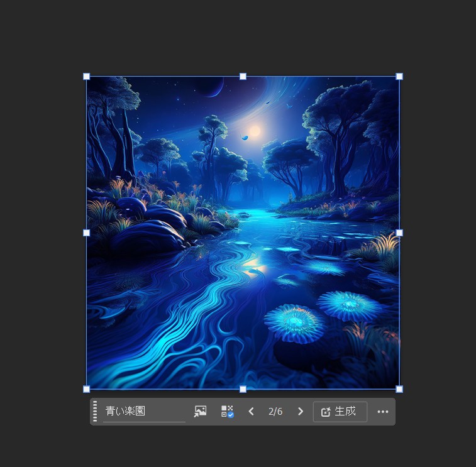Go to next variation with right chevron
This screenshot has width=476, height=467.
[x=300, y=412]
